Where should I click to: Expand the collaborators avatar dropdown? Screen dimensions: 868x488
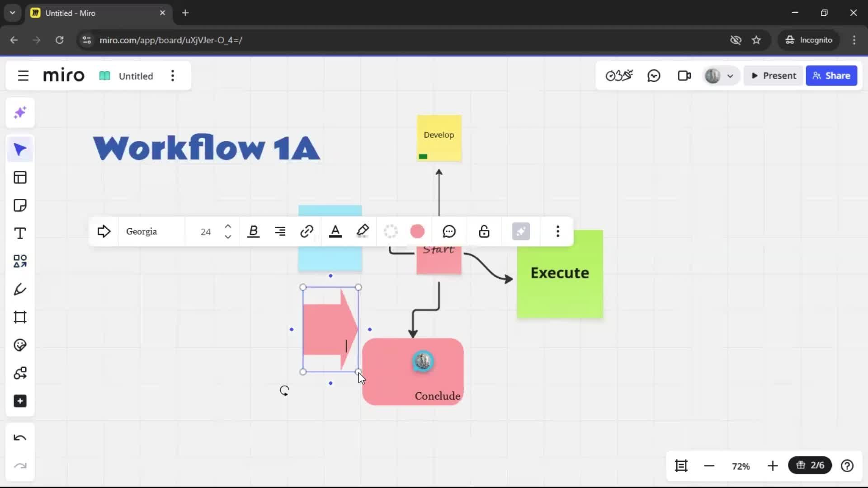730,76
